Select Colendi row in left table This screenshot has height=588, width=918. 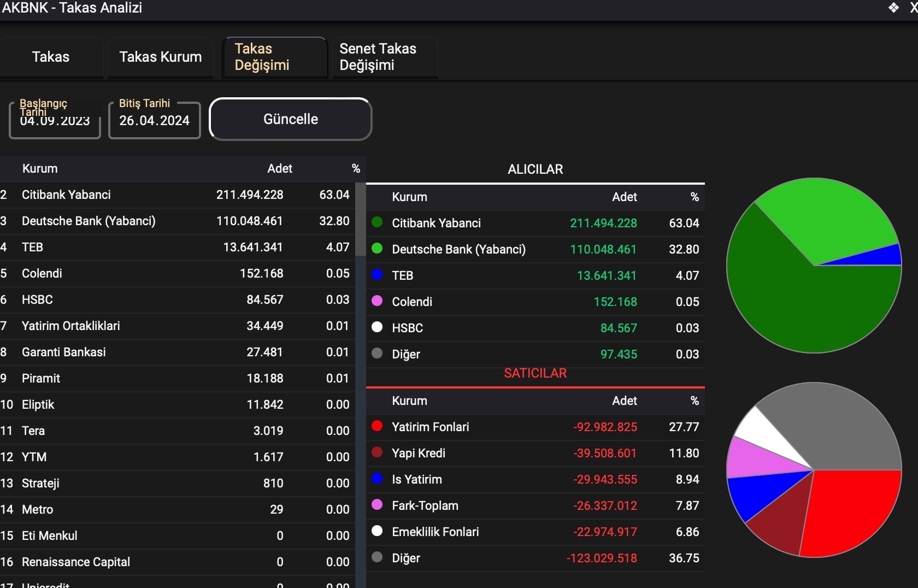coord(178,273)
